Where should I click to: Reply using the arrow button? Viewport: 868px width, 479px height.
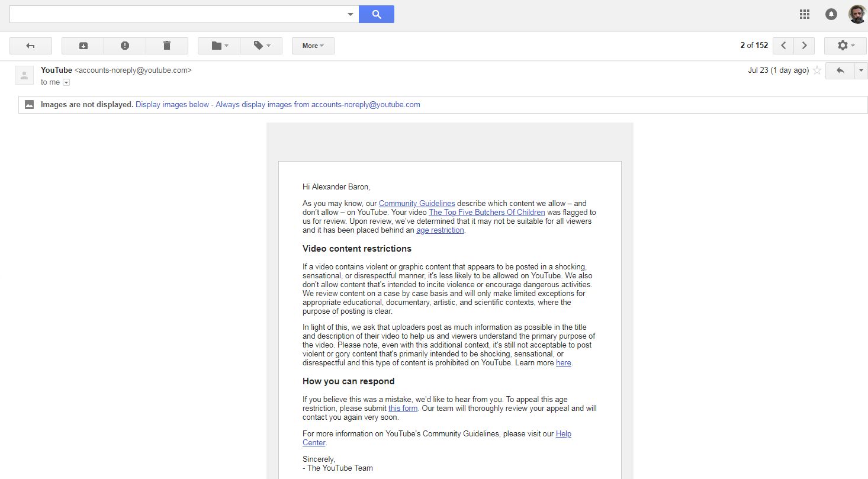pos(840,70)
